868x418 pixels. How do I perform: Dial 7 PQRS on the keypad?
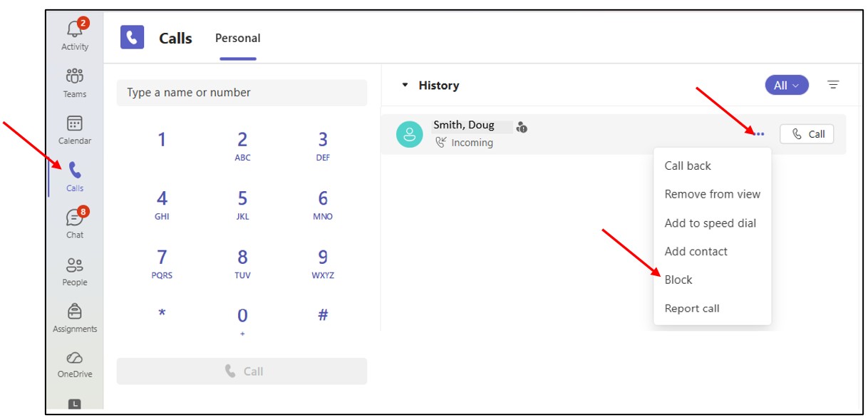[162, 262]
